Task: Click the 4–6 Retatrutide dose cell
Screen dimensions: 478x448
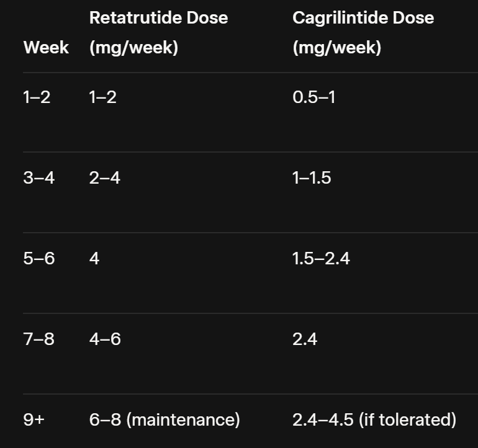Action: (105, 339)
